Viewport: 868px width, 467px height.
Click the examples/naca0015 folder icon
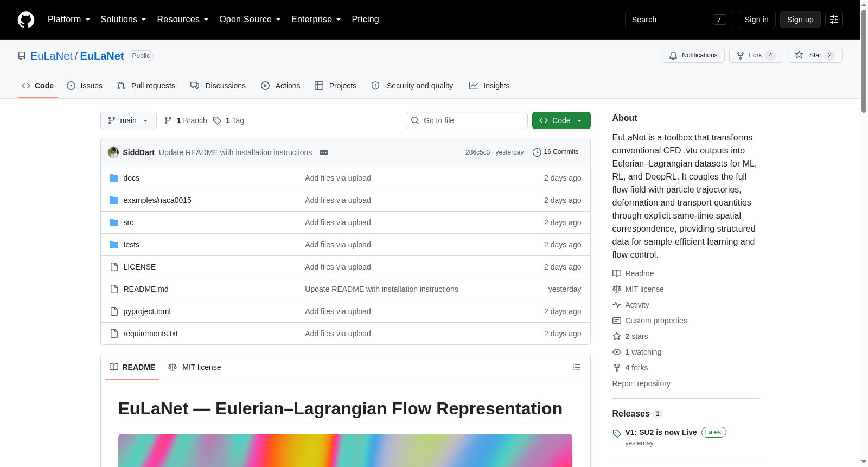[x=114, y=200]
